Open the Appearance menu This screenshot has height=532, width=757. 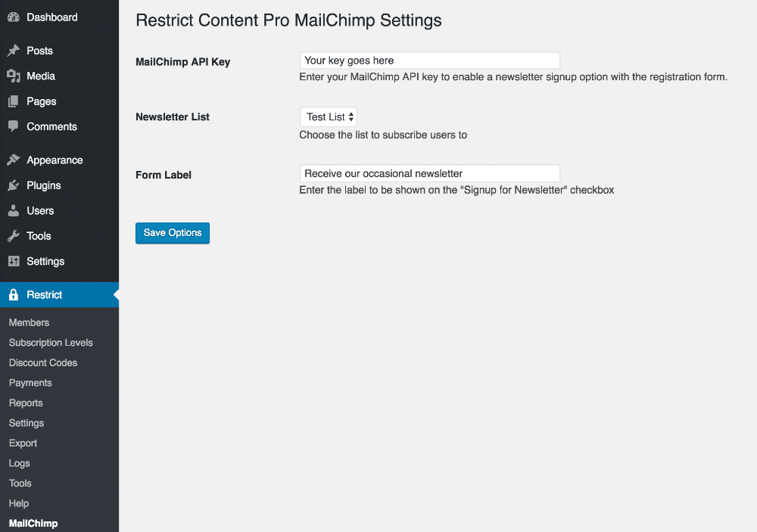click(55, 160)
